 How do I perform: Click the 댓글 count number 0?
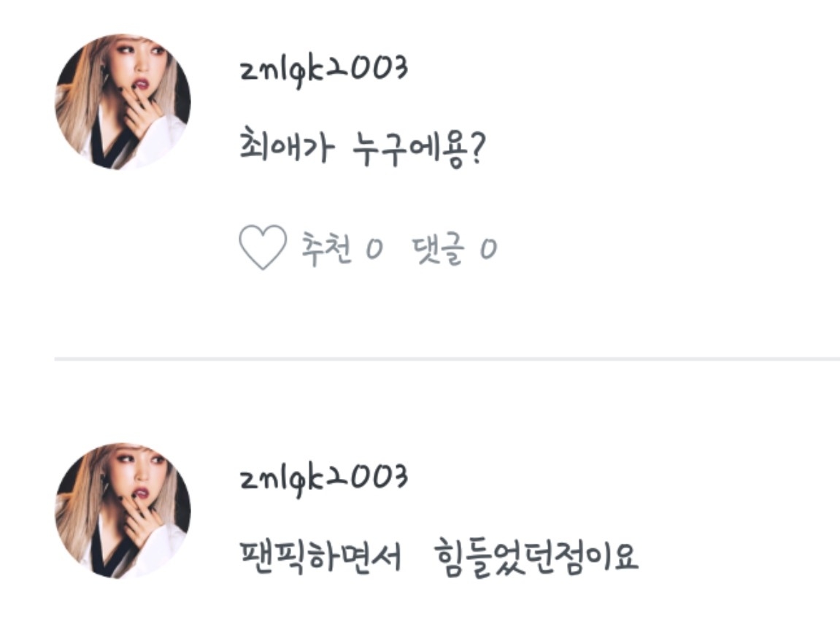pyautogui.click(x=488, y=249)
